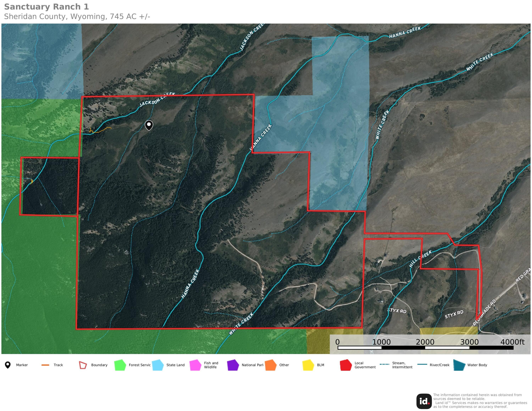Toggle the Forest Service green swatch
This screenshot has width=532, height=411.
(120, 365)
